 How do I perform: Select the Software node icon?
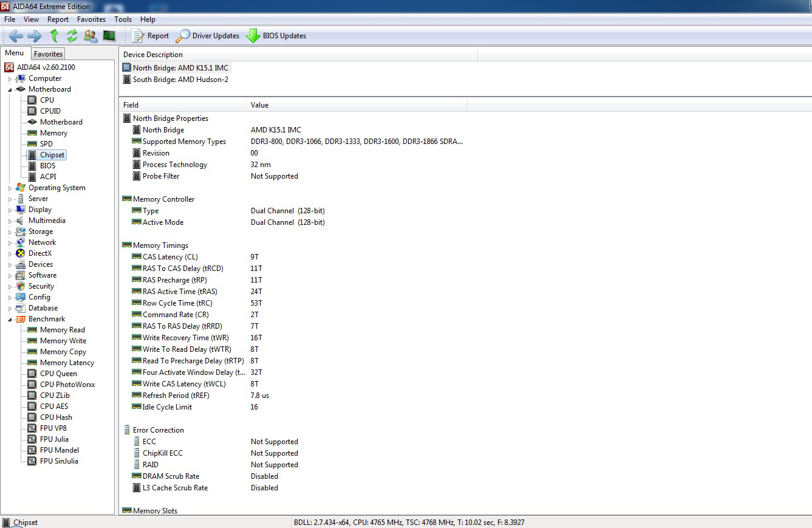click(21, 275)
